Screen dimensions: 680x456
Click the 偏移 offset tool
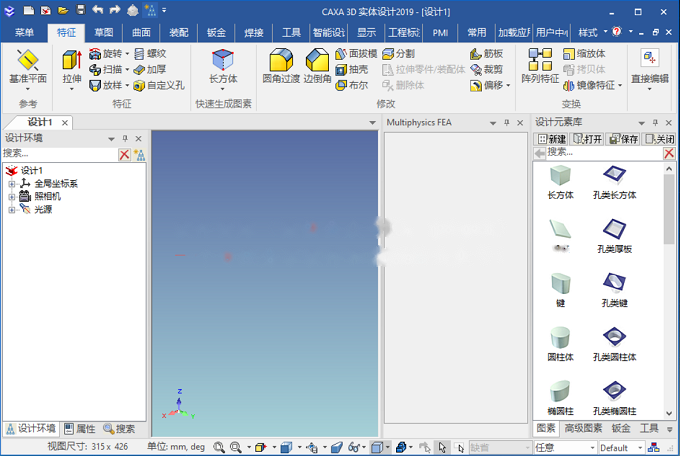click(487, 85)
